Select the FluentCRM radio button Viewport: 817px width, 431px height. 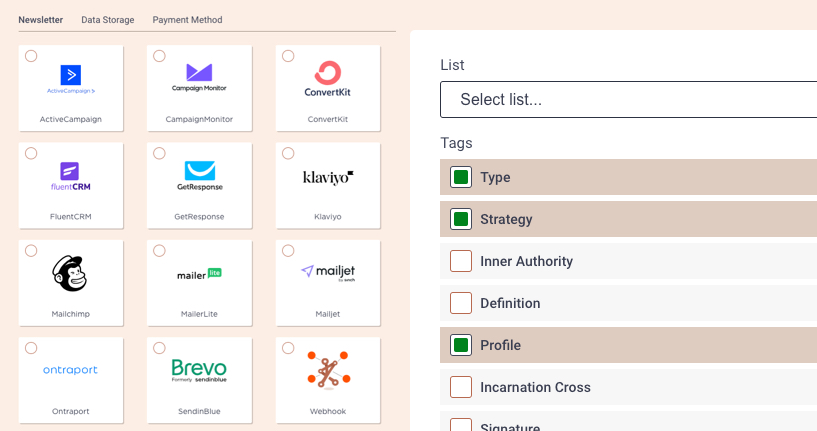pyautogui.click(x=31, y=153)
